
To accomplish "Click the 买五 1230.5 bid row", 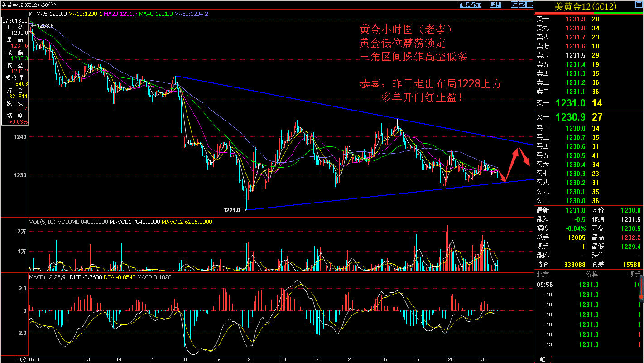I will coord(589,155).
